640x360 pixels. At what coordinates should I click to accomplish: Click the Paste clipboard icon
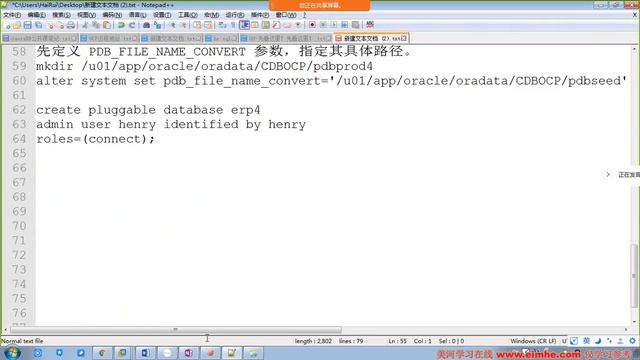pyautogui.click(x=107, y=25)
